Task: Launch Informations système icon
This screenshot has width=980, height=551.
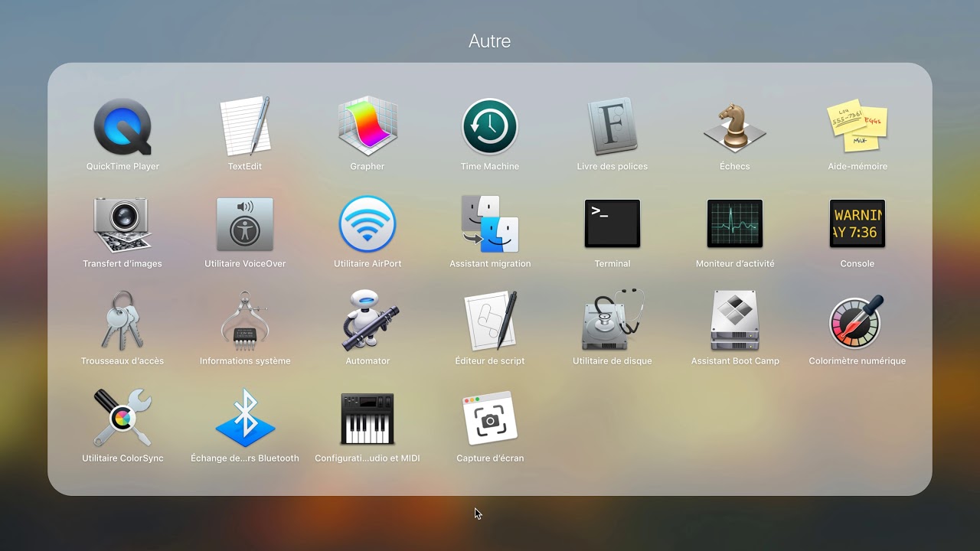Action: click(245, 321)
